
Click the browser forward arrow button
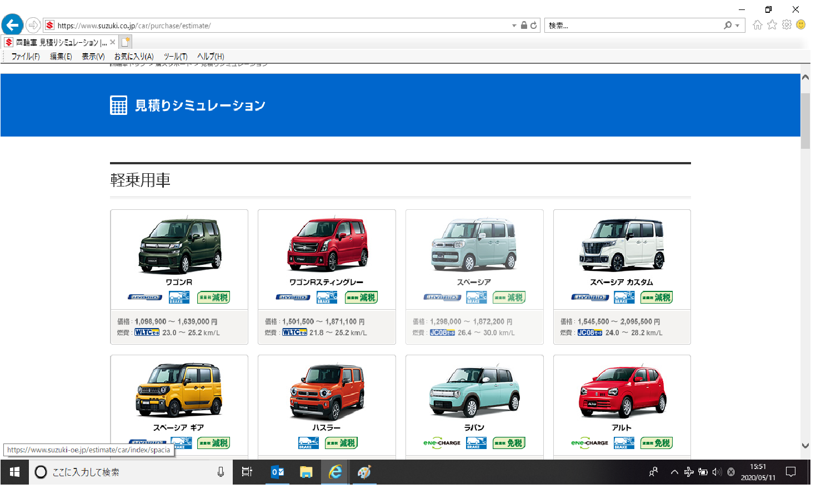click(33, 25)
